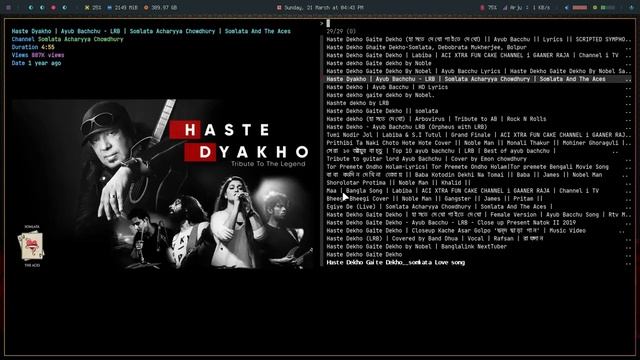Screen dimensions: 640x360
Task: Click the memory icon beside 2149 MiB
Action: pos(109,7)
